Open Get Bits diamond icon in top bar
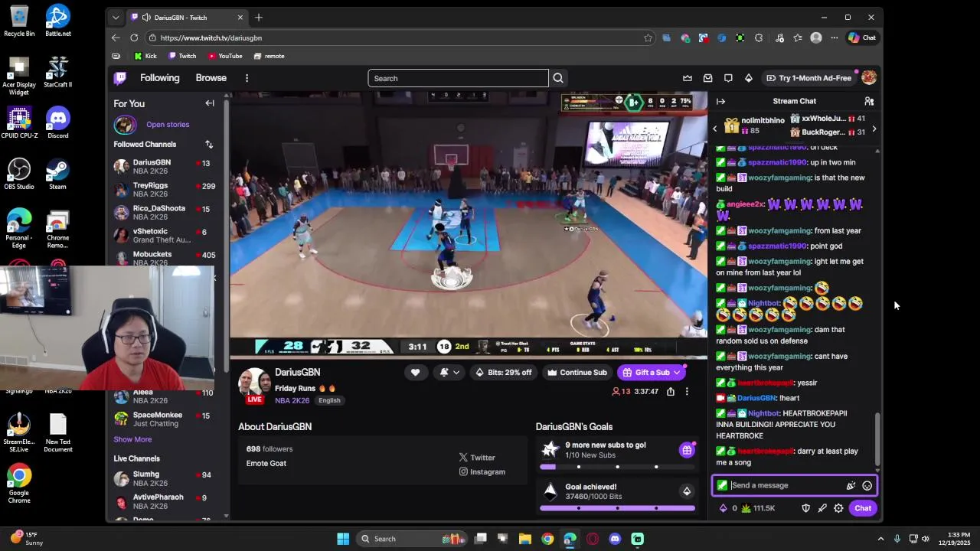This screenshot has width=980, height=551. coord(749,78)
